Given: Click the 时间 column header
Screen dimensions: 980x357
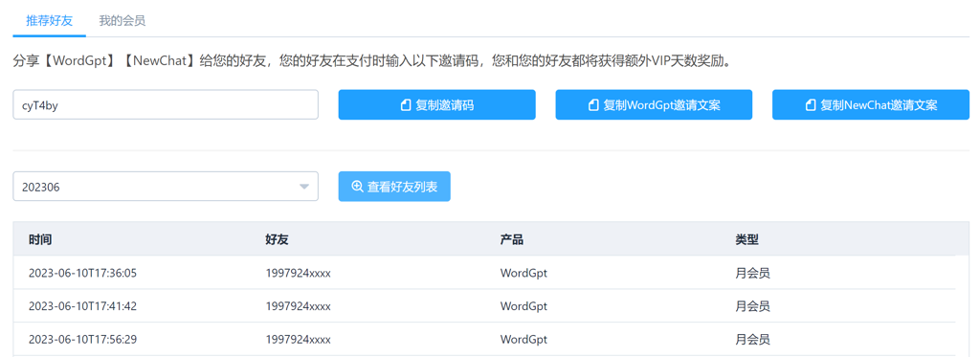Looking at the screenshot, I should pos(40,239).
